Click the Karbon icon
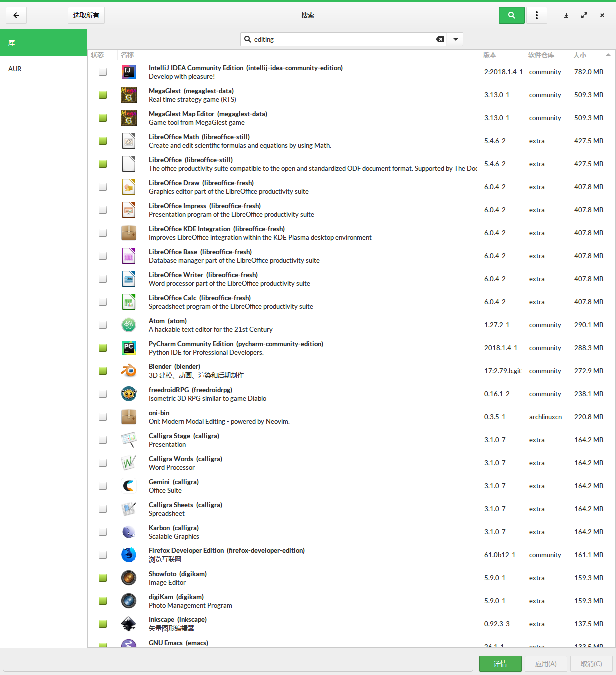 [x=129, y=532]
